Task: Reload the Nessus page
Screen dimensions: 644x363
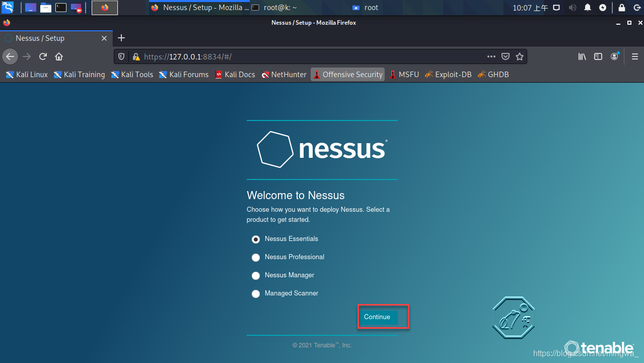Action: [43, 56]
